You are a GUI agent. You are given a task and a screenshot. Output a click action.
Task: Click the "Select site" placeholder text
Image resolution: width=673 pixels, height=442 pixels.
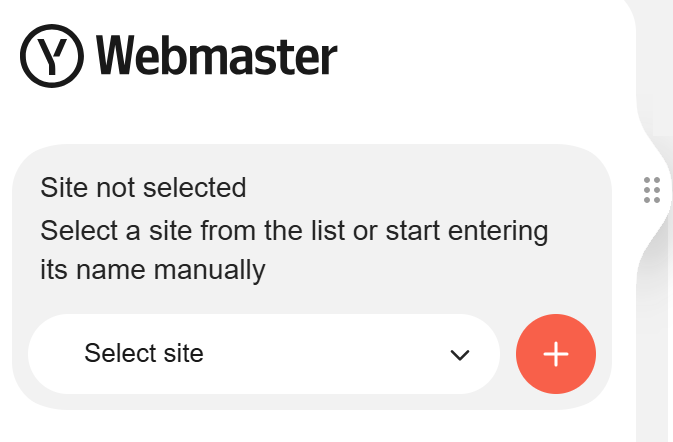144,353
